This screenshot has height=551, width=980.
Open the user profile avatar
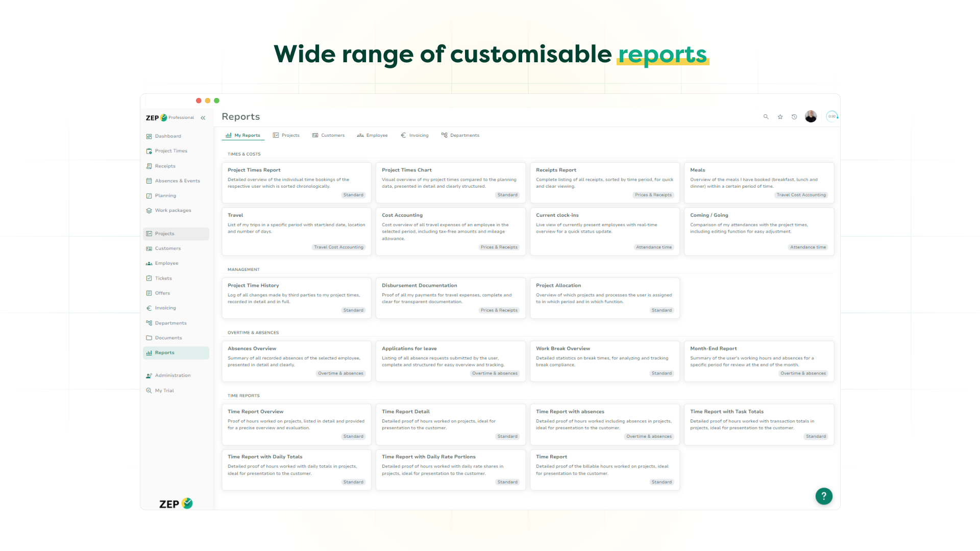pos(811,117)
